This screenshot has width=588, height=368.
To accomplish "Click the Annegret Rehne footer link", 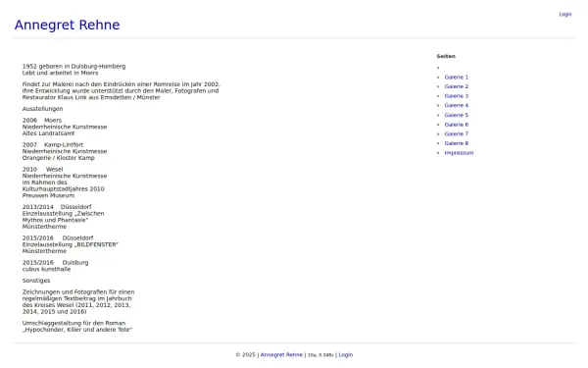I will coord(281,355).
